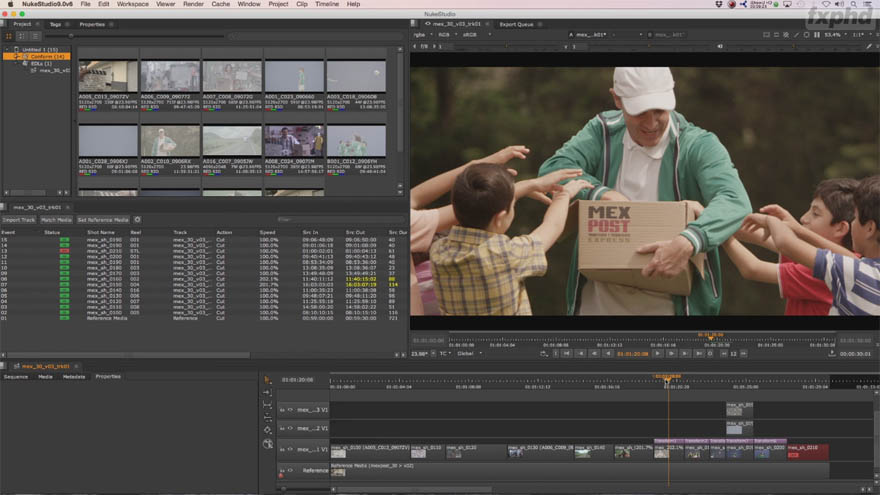This screenshot has height=495, width=880.
Task: Jump to start of sequence
Action: [x=567, y=354]
